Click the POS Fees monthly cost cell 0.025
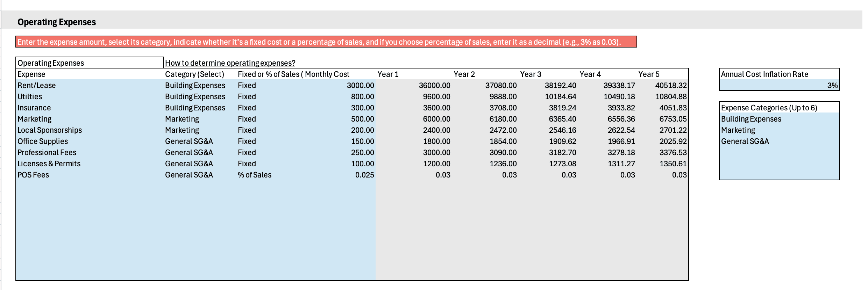Image resolution: width=868 pixels, height=290 pixels. [x=364, y=175]
